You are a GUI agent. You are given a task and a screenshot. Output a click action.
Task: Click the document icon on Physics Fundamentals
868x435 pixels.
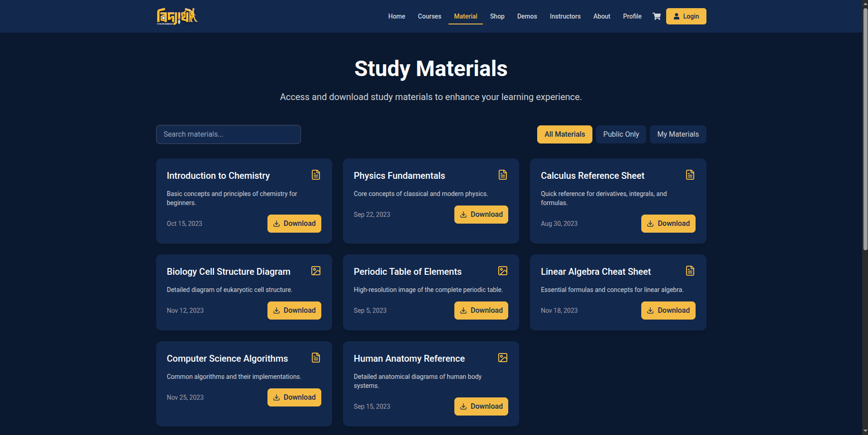pos(503,175)
